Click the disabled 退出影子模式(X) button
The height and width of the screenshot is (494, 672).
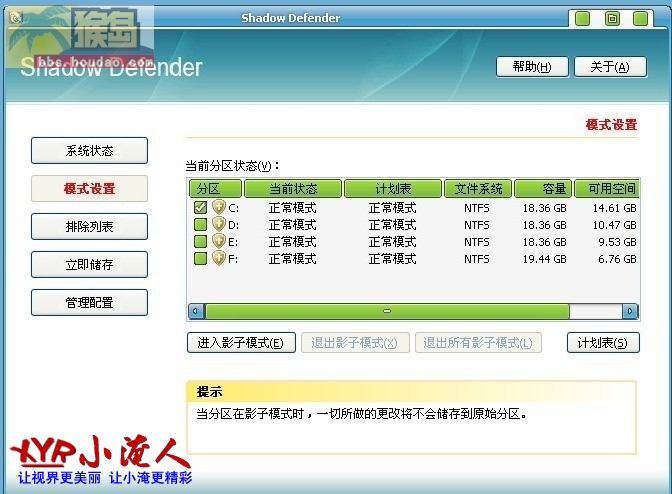[355, 343]
